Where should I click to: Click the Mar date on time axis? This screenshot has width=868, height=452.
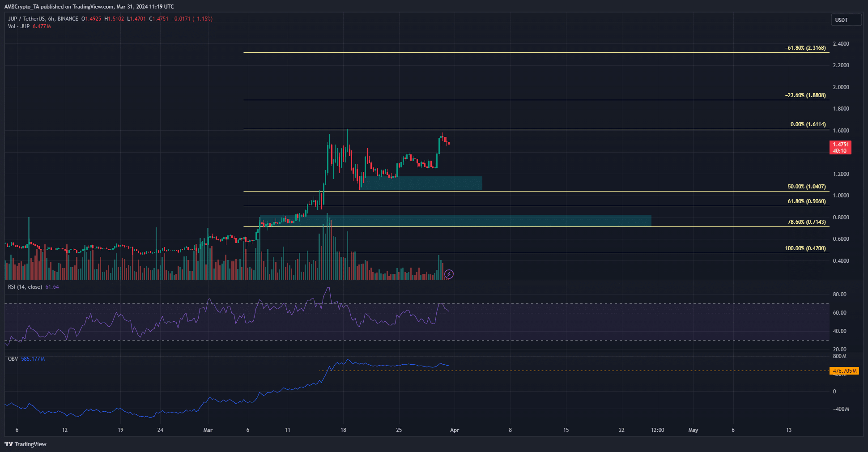[x=208, y=430]
